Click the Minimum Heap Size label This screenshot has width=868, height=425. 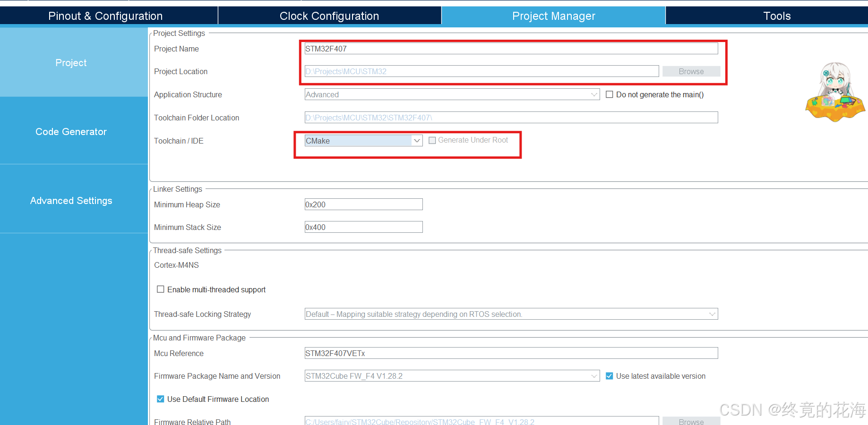(x=187, y=204)
